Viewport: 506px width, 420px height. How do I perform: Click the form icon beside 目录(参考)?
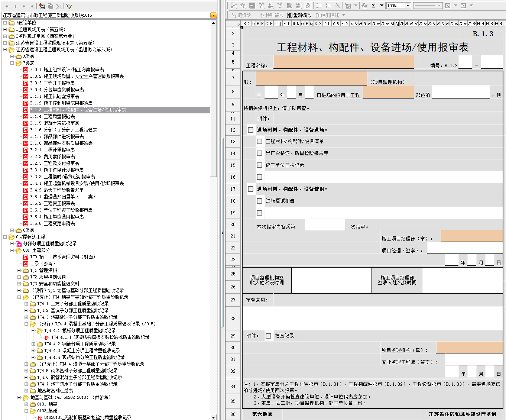(26, 264)
